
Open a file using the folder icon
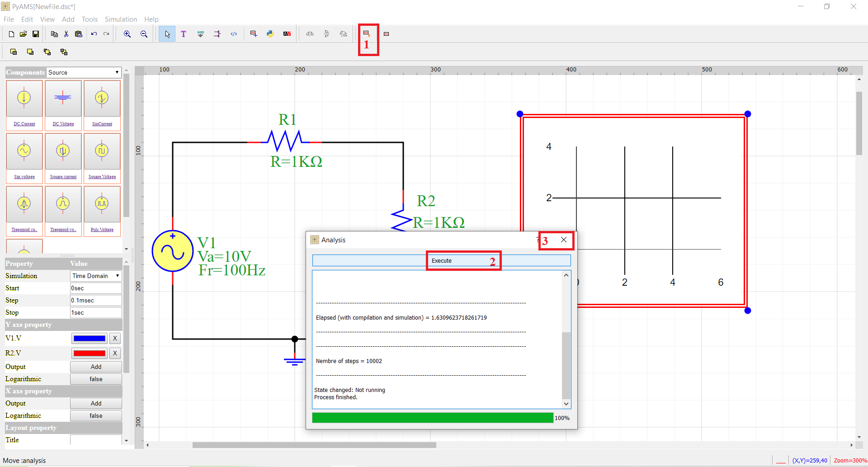click(24, 34)
